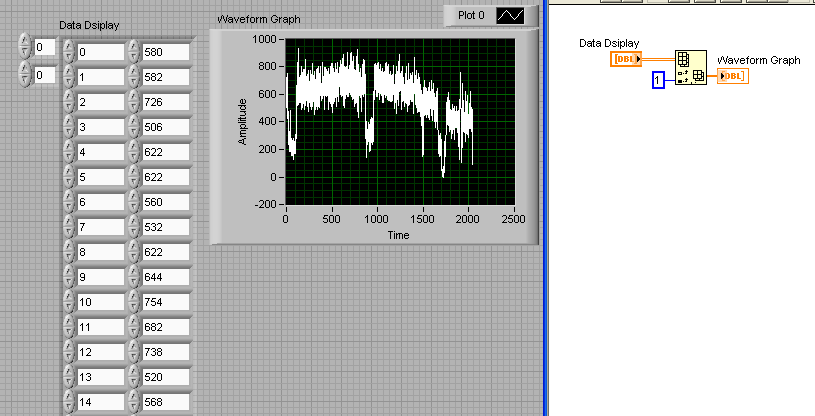The width and height of the screenshot is (815, 416).
Task: Click the array field showing 560
Action: pos(166,202)
